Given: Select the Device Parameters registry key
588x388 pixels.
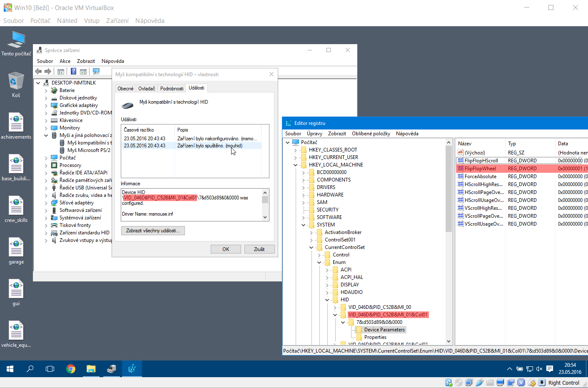Looking at the screenshot, I should pyautogui.click(x=384, y=330).
